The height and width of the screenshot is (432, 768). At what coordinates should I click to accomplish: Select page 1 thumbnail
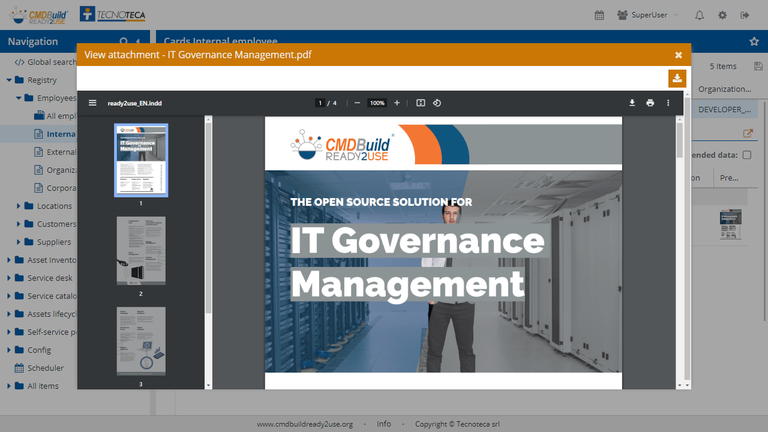tap(141, 160)
